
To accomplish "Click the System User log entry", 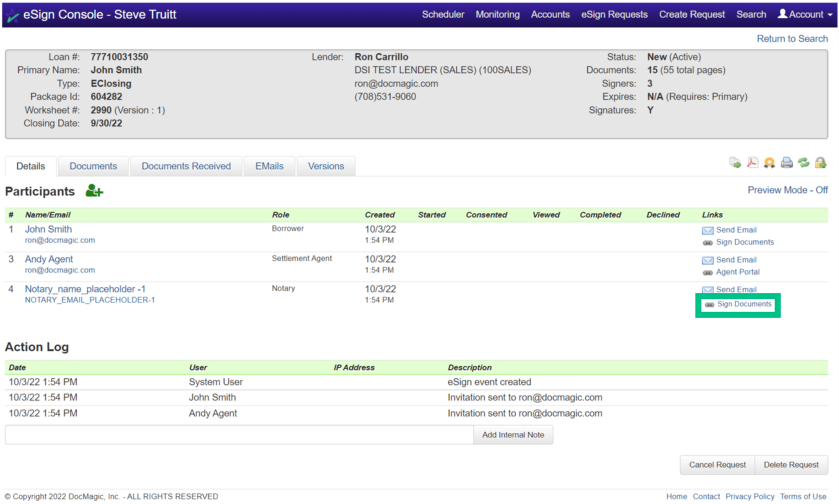I will click(x=216, y=382).
